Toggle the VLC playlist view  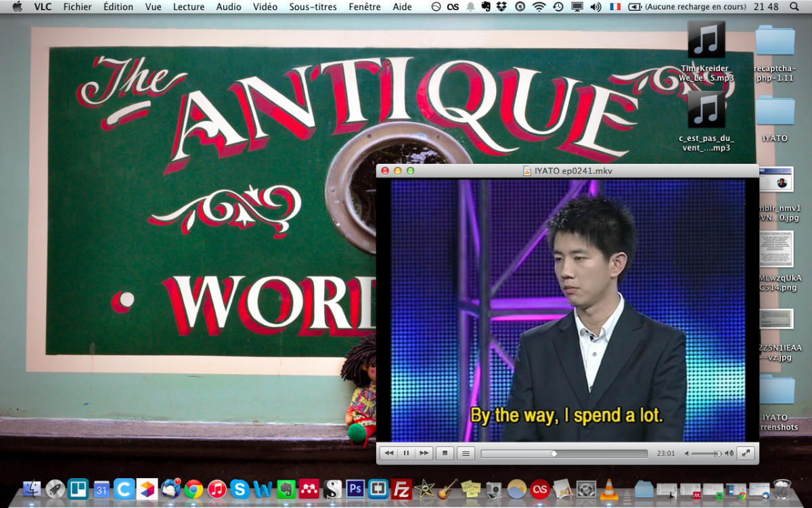466,453
